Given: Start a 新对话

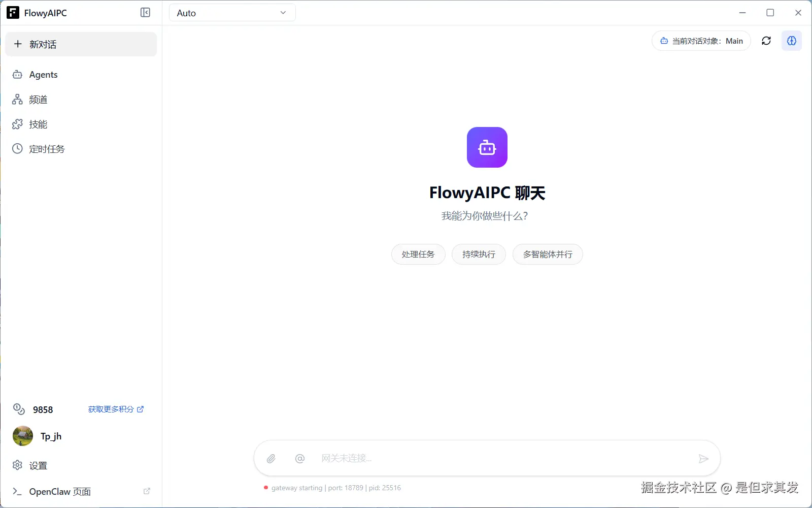Looking at the screenshot, I should coord(44,44).
